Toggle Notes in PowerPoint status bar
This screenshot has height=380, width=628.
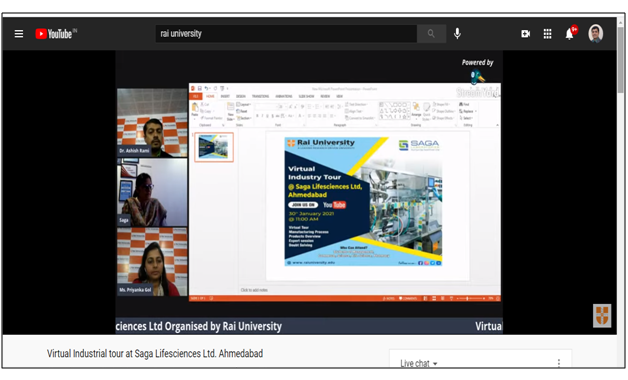(389, 298)
